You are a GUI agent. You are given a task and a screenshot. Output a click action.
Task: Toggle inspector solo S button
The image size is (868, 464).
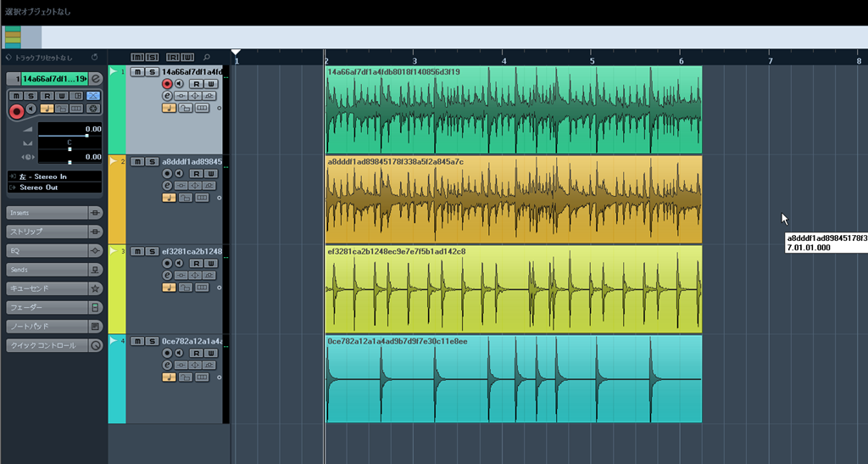[31, 96]
